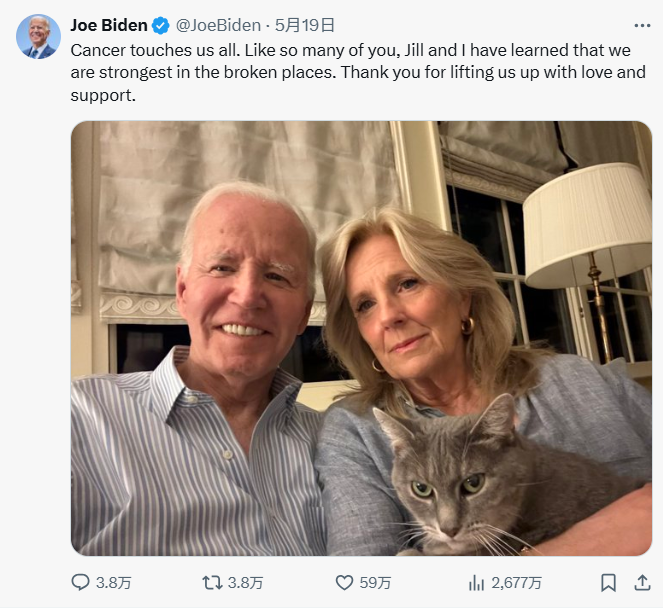Viewport: 663px width, 610px height.
Task: Click the Joe Biden display name
Action: [109, 25]
